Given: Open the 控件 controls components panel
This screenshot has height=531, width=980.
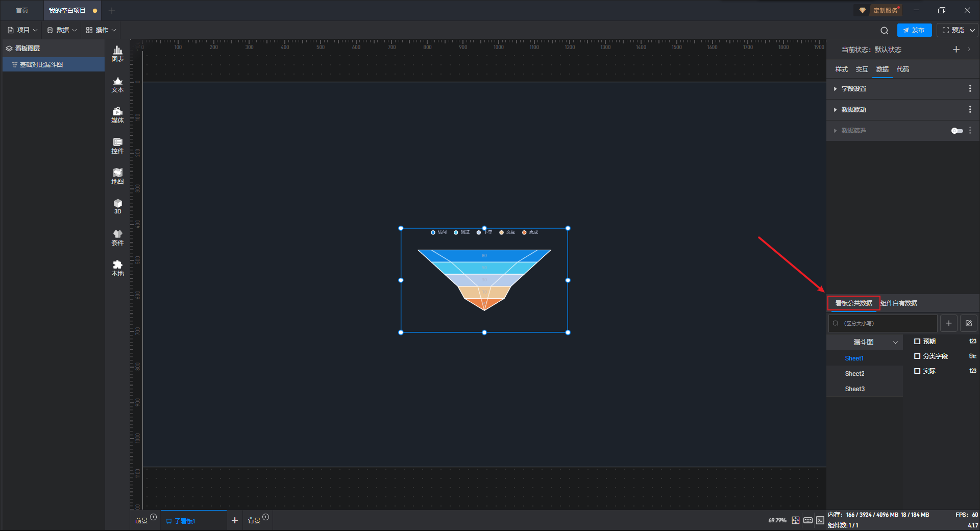Looking at the screenshot, I should tap(117, 146).
